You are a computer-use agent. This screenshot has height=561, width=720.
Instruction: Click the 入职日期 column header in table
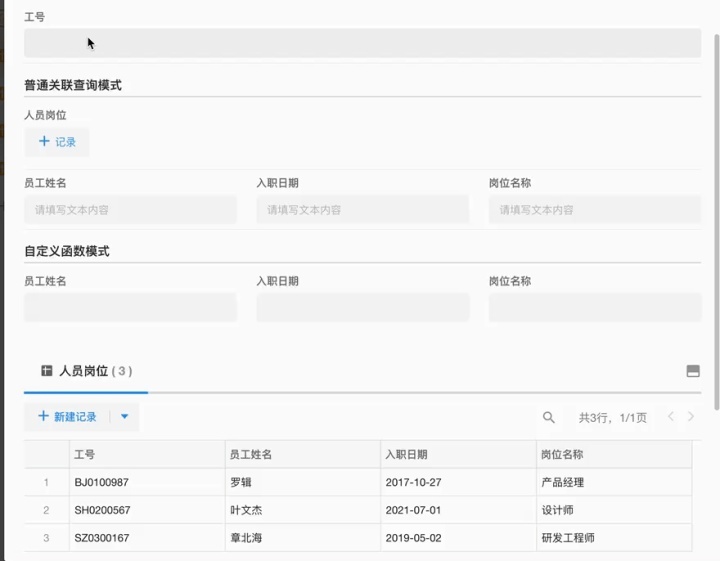pyautogui.click(x=406, y=454)
